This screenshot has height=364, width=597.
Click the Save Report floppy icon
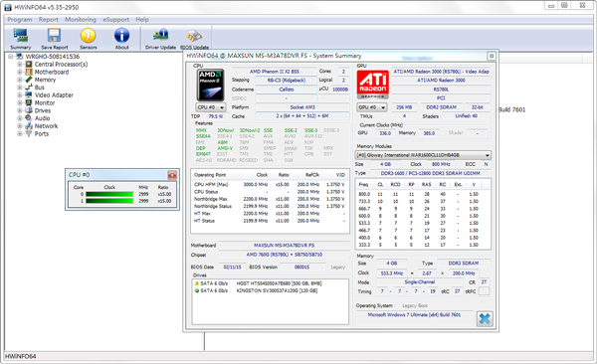[x=54, y=39]
